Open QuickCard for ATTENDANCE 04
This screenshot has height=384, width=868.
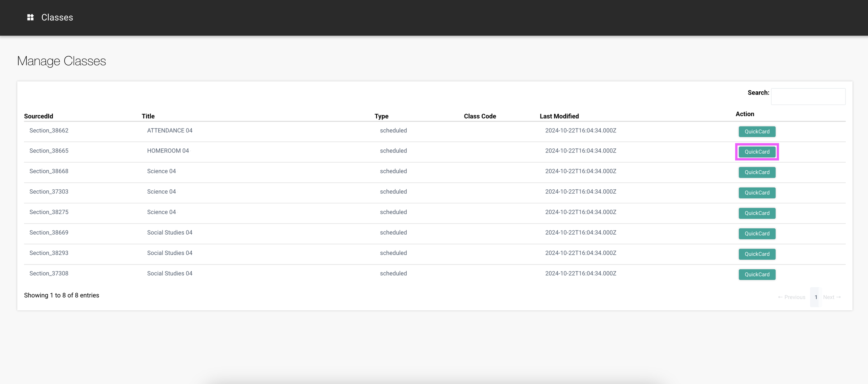point(757,132)
